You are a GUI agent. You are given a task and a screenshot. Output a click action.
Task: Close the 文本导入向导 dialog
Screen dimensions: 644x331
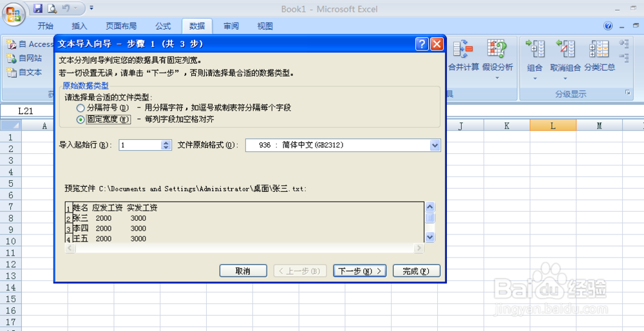click(x=437, y=44)
